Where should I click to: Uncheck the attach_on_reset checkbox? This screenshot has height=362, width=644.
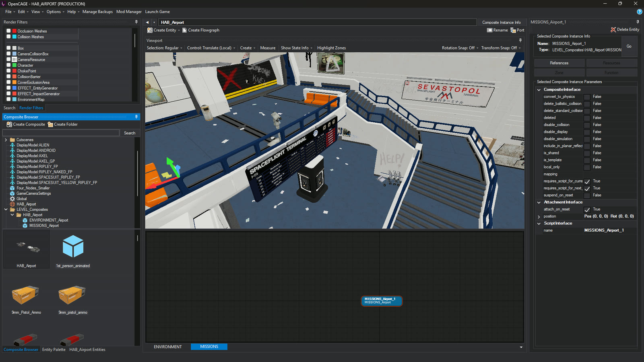[x=587, y=210]
